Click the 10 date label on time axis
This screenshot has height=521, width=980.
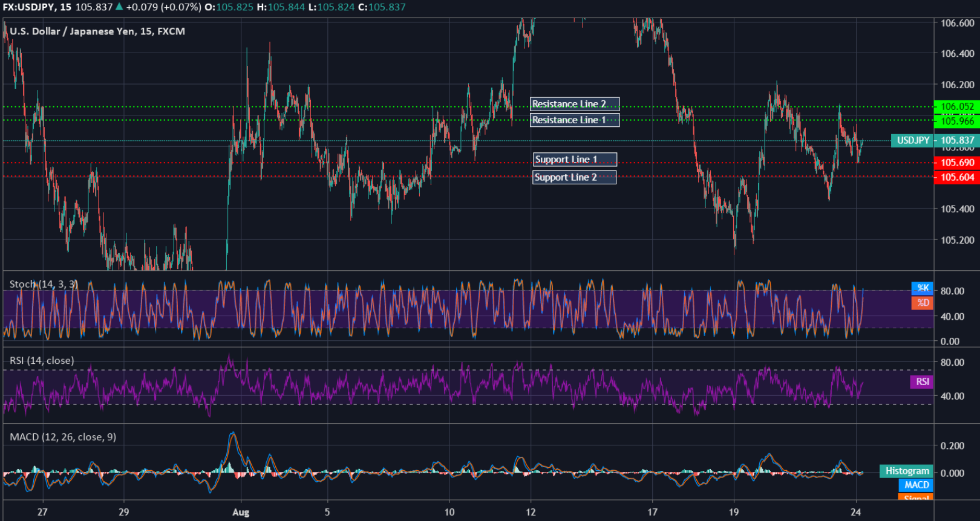coord(449,512)
